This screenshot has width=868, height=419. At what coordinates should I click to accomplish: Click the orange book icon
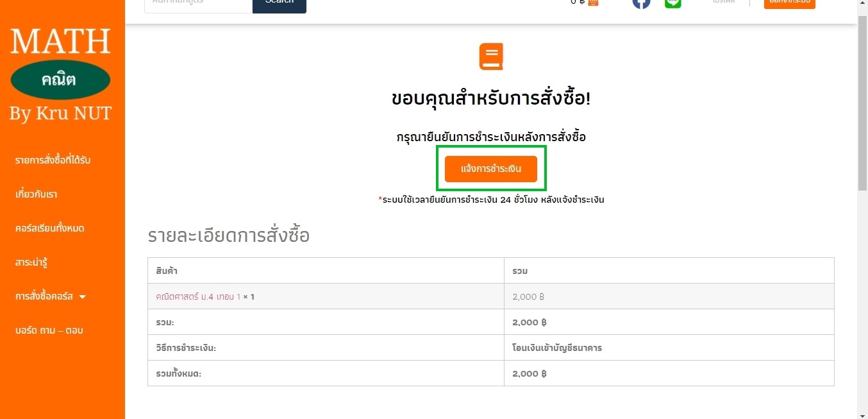coord(491,56)
